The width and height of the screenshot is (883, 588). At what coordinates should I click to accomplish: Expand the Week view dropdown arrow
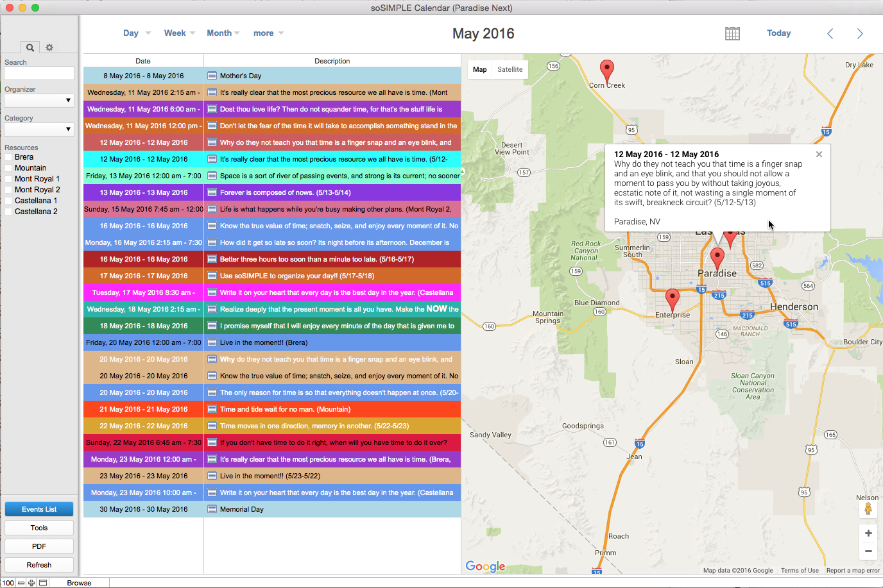pos(193,33)
